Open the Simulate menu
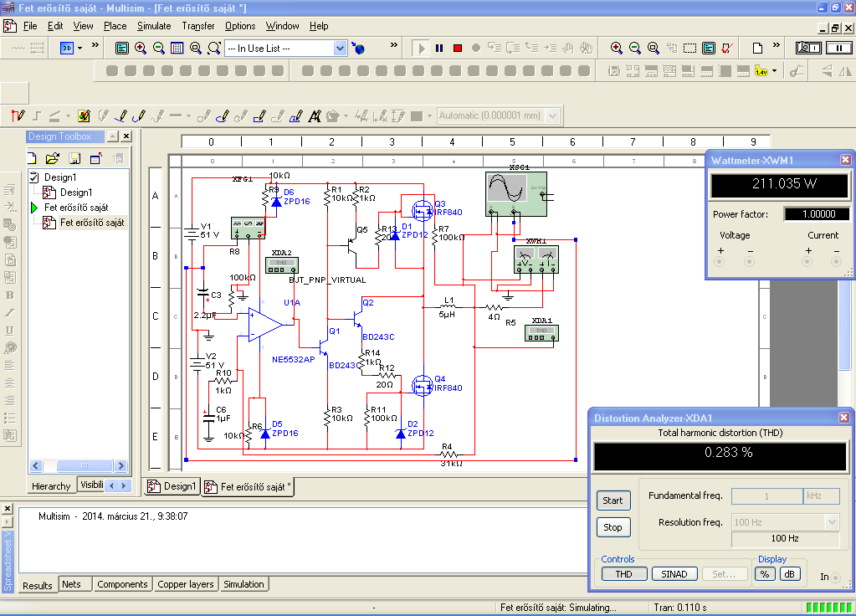The image size is (856, 616). (154, 26)
